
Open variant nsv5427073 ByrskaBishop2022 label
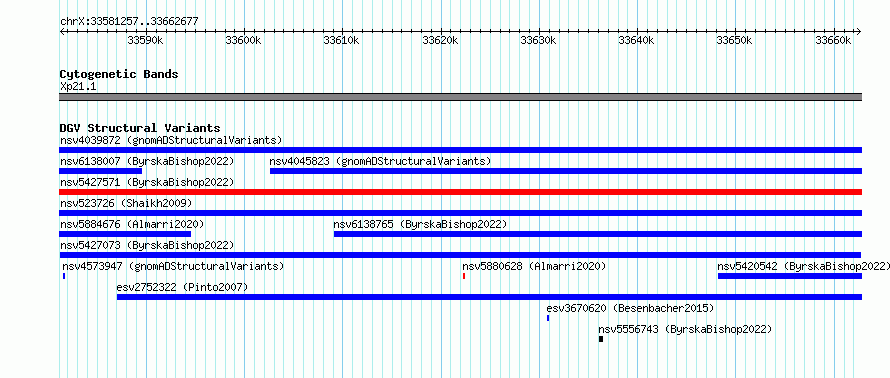[147, 245]
